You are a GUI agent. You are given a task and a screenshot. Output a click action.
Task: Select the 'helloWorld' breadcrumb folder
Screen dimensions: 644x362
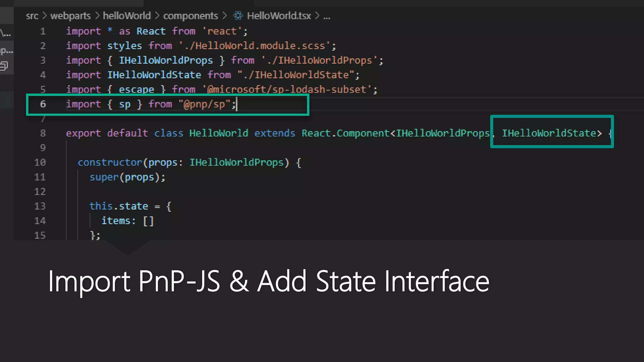(x=127, y=16)
